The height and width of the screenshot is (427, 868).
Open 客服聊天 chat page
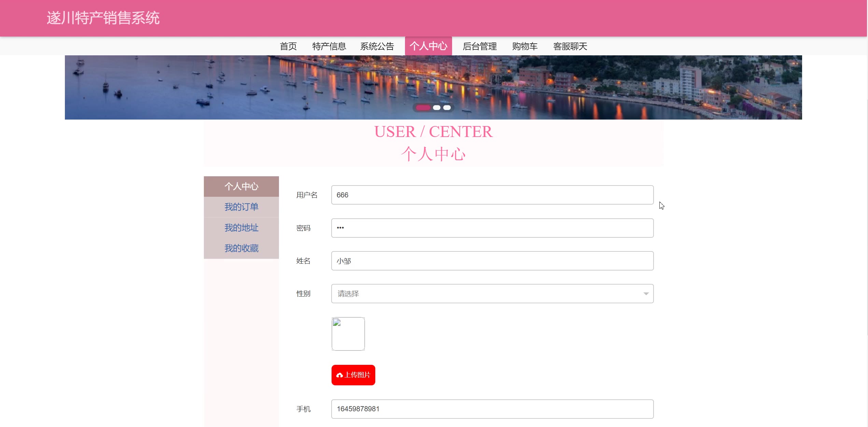(570, 46)
